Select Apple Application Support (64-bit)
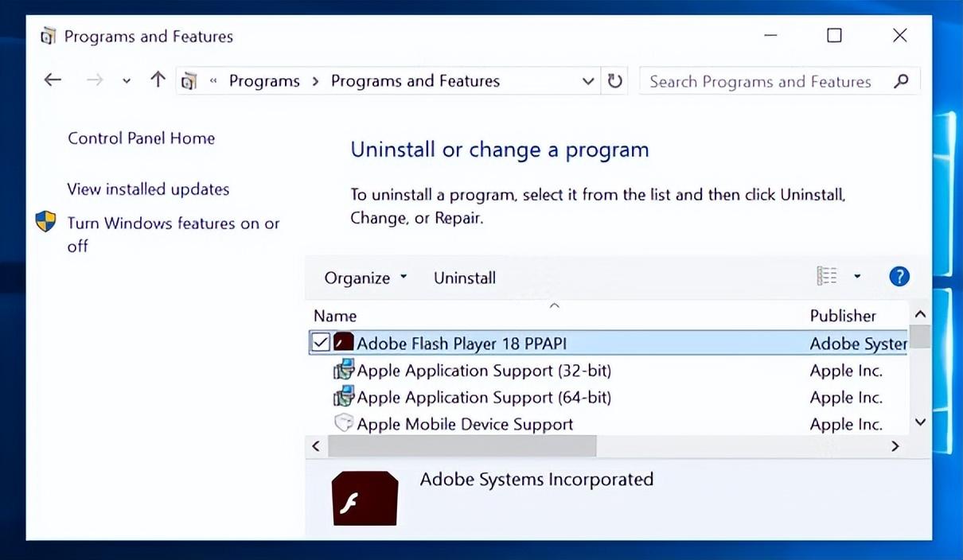The image size is (963, 560). (484, 397)
